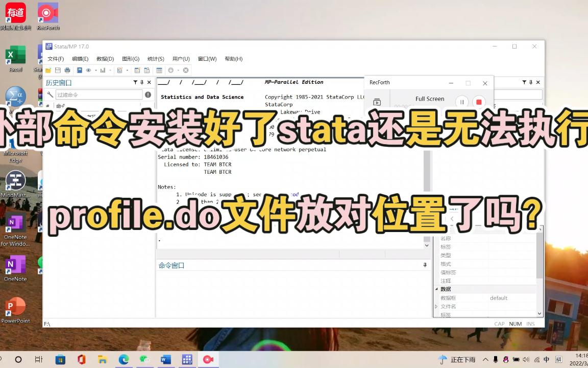Open the Graph bar-chart toolbar icon
The image size is (588, 368).
103,70
